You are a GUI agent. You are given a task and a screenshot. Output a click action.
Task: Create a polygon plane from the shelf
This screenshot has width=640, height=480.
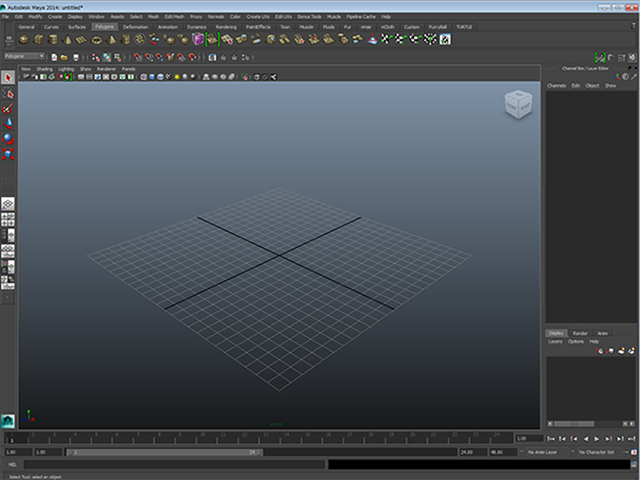tap(82, 40)
